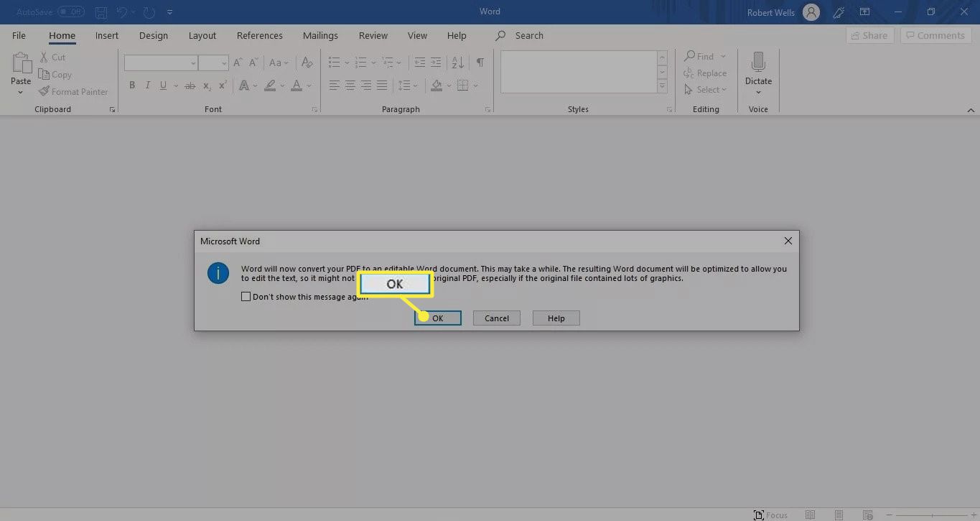
Task: Click Increase Font Size icon
Action: (x=238, y=63)
